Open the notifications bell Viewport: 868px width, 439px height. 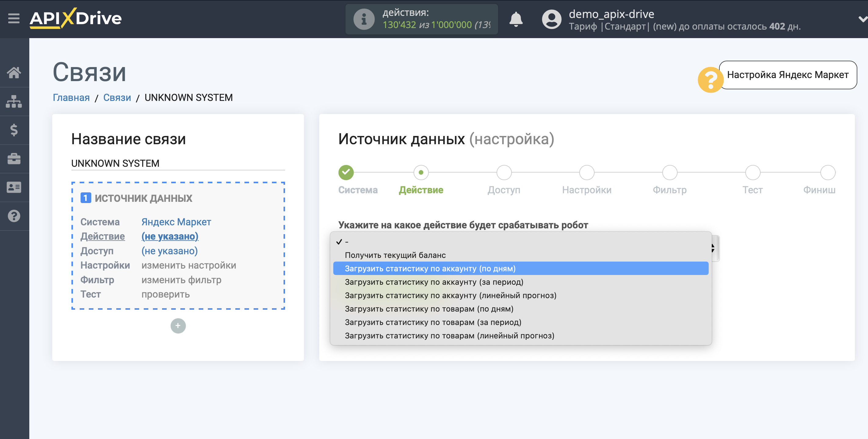click(x=515, y=19)
